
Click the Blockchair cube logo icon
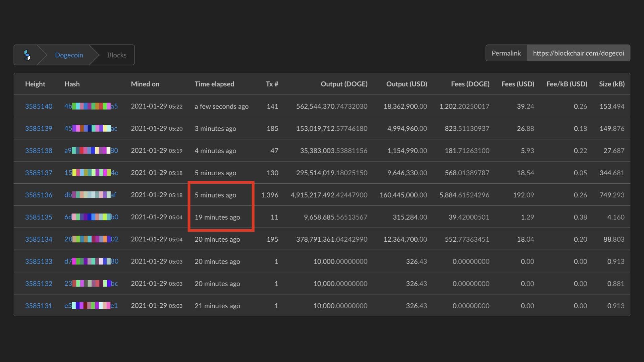click(x=27, y=55)
